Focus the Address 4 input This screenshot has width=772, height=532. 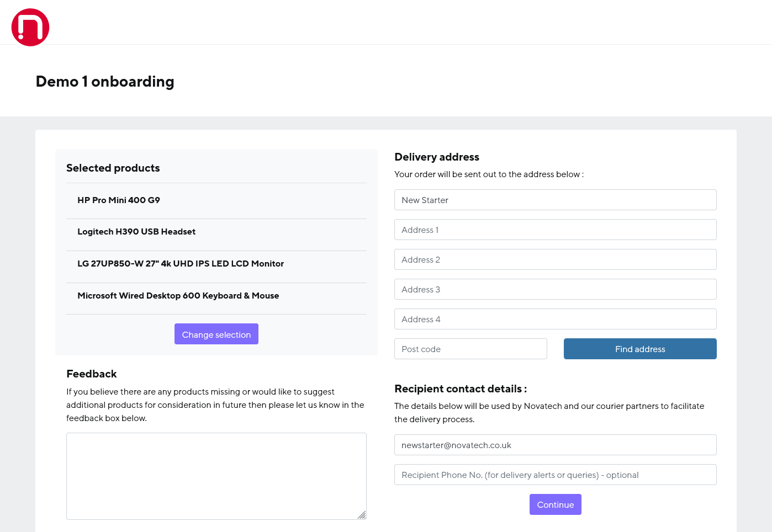(x=555, y=319)
